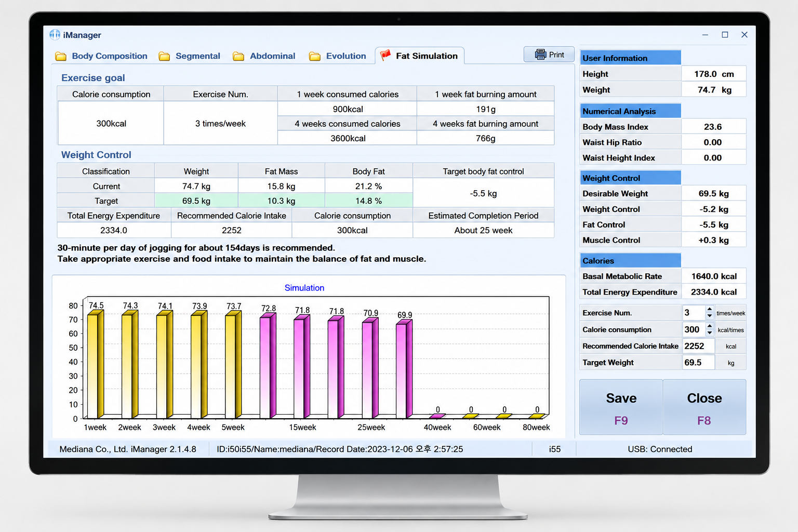This screenshot has height=532, width=798.
Task: Select the Body Mass Index value '23.6'
Action: tap(714, 127)
